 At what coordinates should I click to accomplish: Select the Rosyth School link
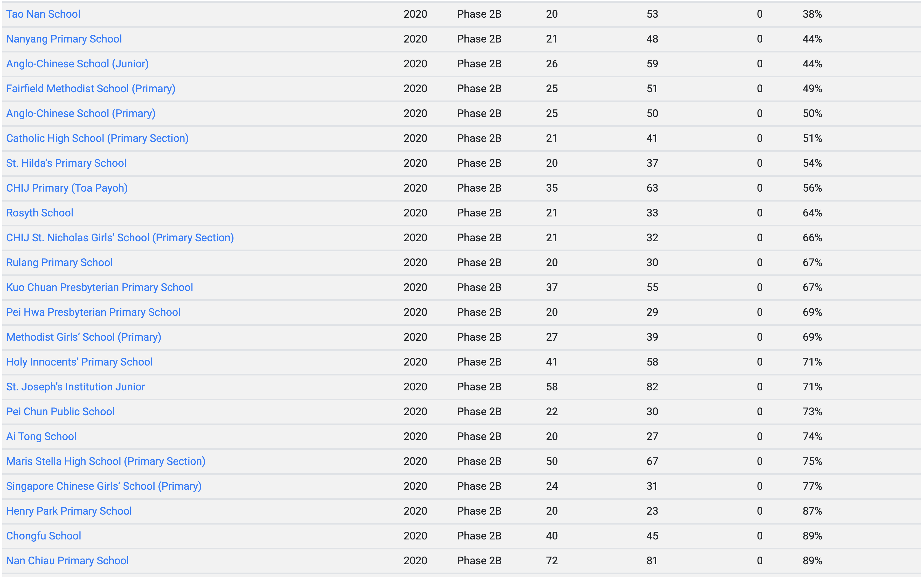click(40, 213)
